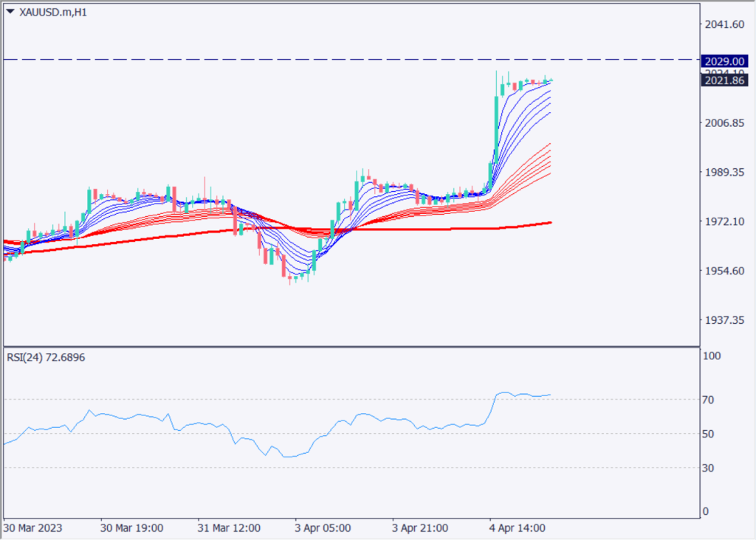Screen dimensions: 756x540
Task: Click the 1989.35 price axis label
Action: tap(724, 173)
